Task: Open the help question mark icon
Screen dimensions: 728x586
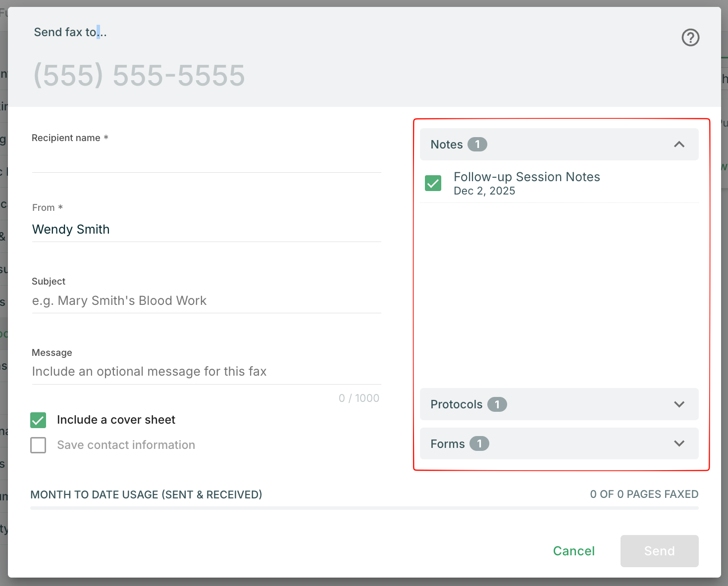Action: click(x=690, y=38)
